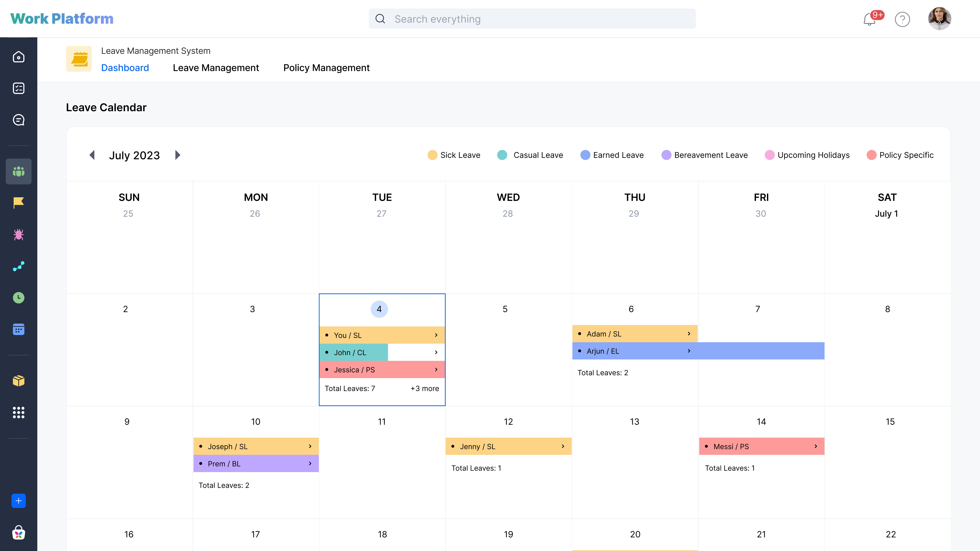The width and height of the screenshot is (980, 551).
Task: Click the July 2023 month label
Action: [134, 155]
